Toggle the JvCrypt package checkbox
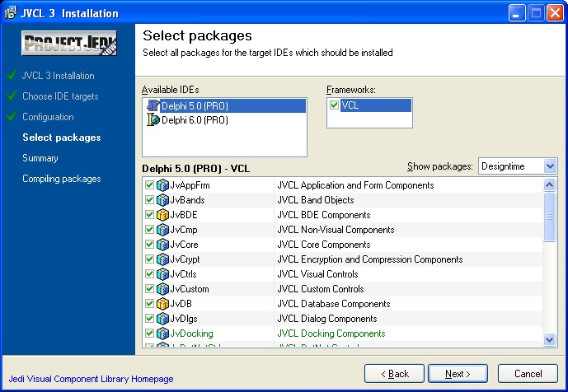This screenshot has height=392, width=568. tap(149, 259)
